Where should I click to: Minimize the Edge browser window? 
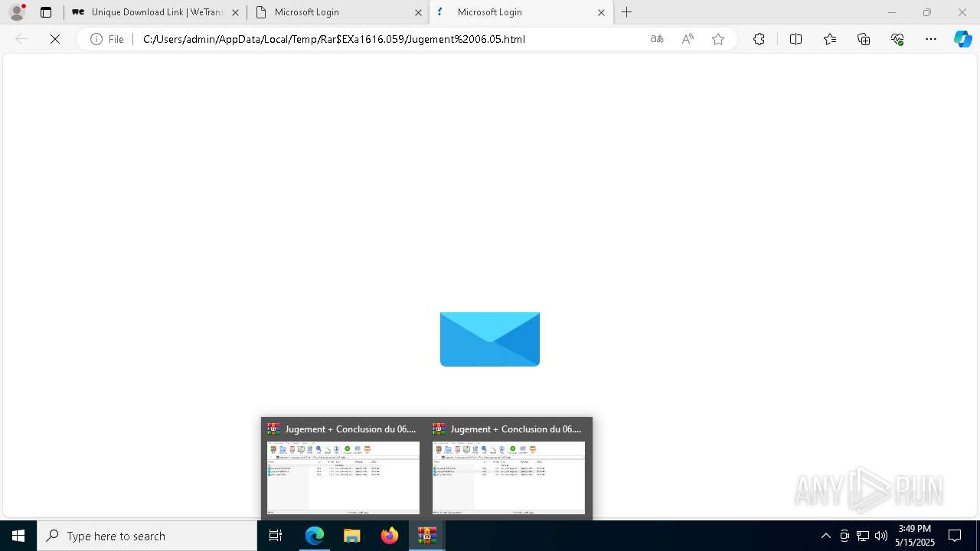pyautogui.click(x=891, y=12)
